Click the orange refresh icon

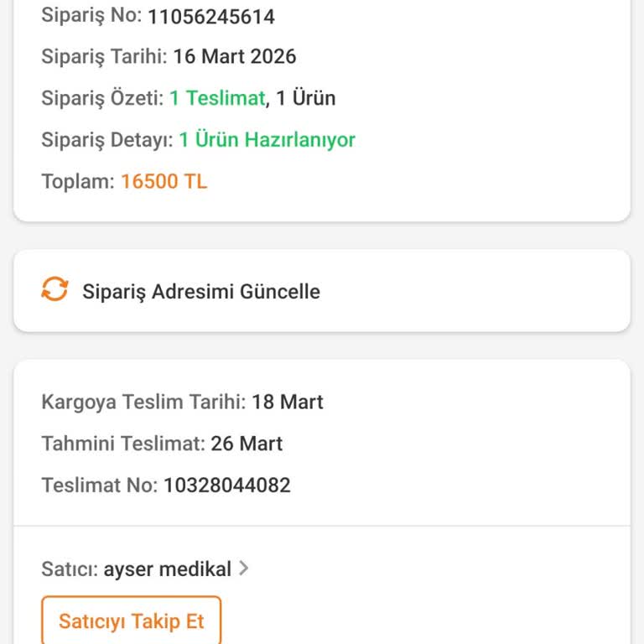coord(55,290)
